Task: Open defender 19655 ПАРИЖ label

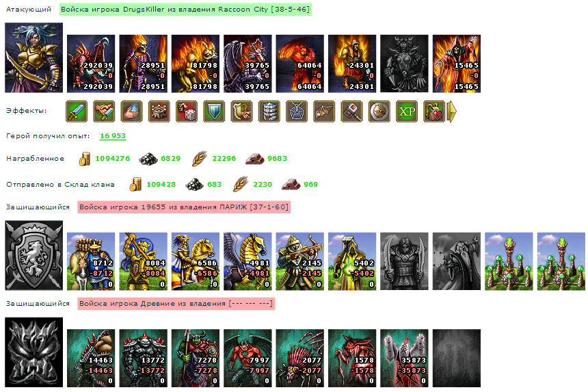Action: pyautogui.click(x=184, y=207)
